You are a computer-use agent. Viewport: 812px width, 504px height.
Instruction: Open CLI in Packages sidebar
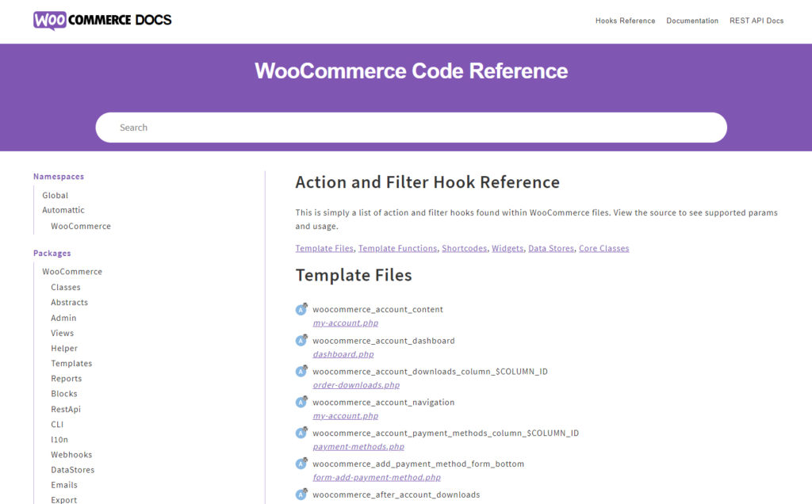pos(57,424)
